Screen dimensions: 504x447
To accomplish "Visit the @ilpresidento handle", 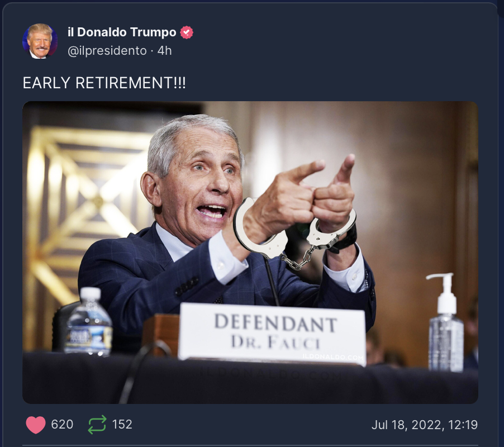I will pyautogui.click(x=107, y=51).
